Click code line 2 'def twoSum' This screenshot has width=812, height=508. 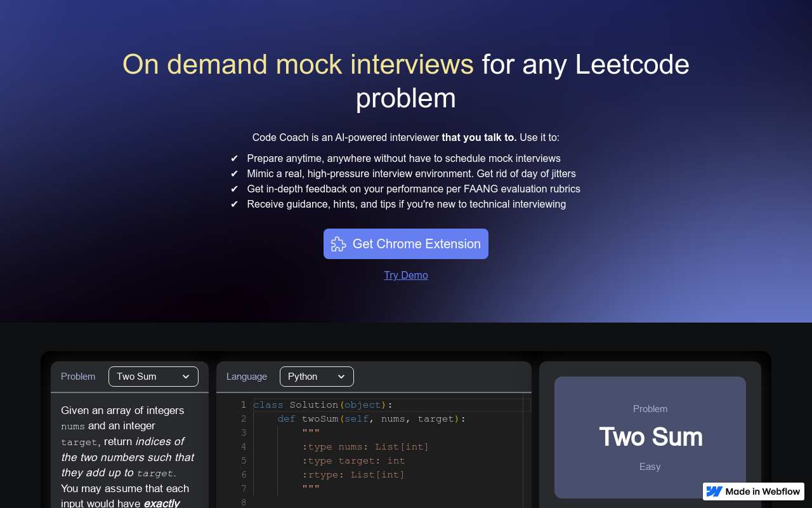pos(372,418)
